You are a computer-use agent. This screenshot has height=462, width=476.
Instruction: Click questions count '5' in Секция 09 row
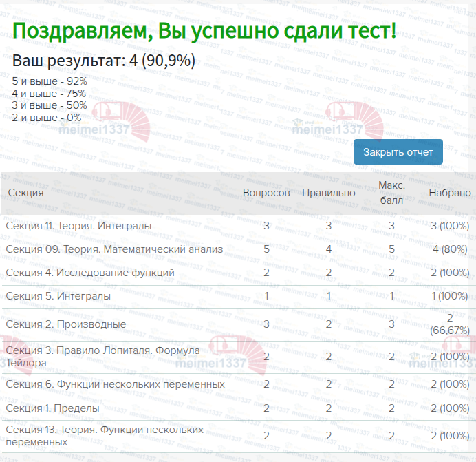coord(266,249)
